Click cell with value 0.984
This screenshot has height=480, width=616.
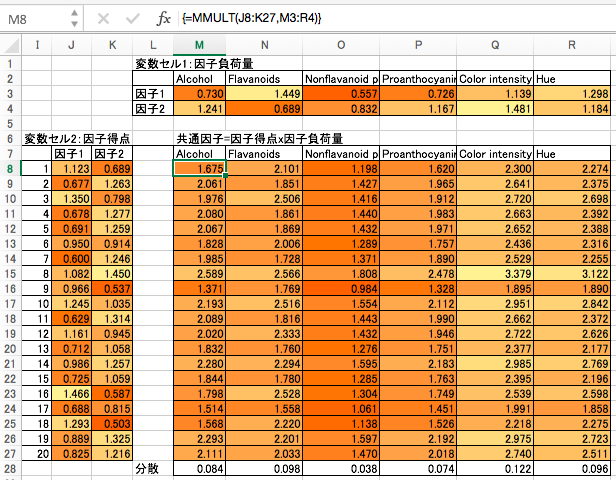(341, 289)
